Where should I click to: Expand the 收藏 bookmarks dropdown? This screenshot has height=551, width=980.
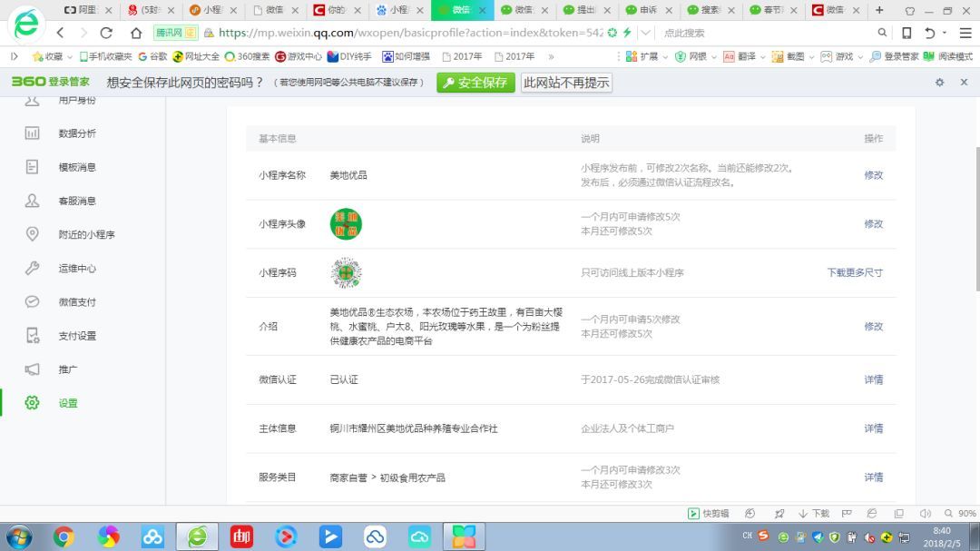(x=69, y=57)
